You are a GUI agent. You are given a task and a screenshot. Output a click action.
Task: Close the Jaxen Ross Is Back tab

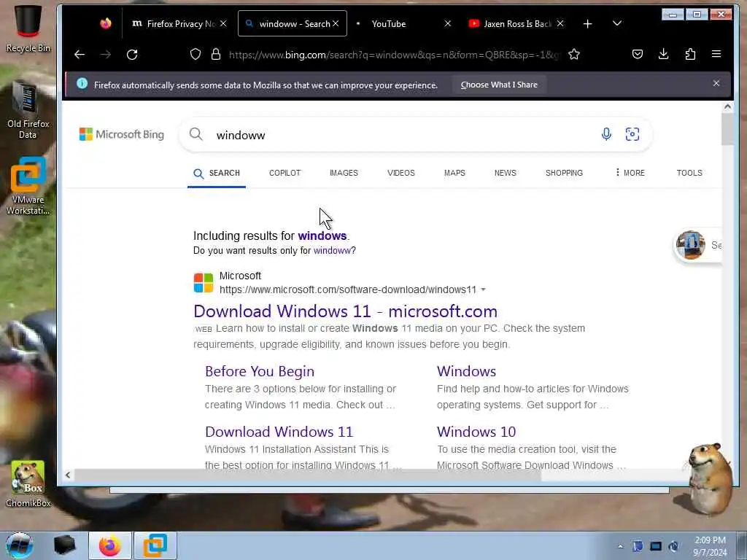click(x=560, y=23)
